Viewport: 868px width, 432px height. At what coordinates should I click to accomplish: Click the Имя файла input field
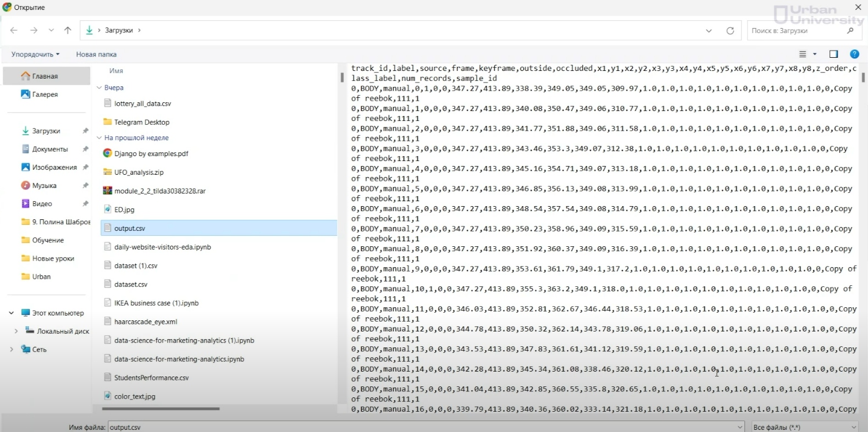tap(423, 427)
